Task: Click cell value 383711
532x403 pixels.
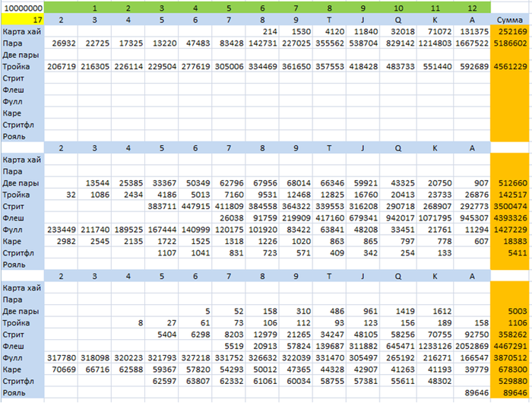Action: click(162, 206)
